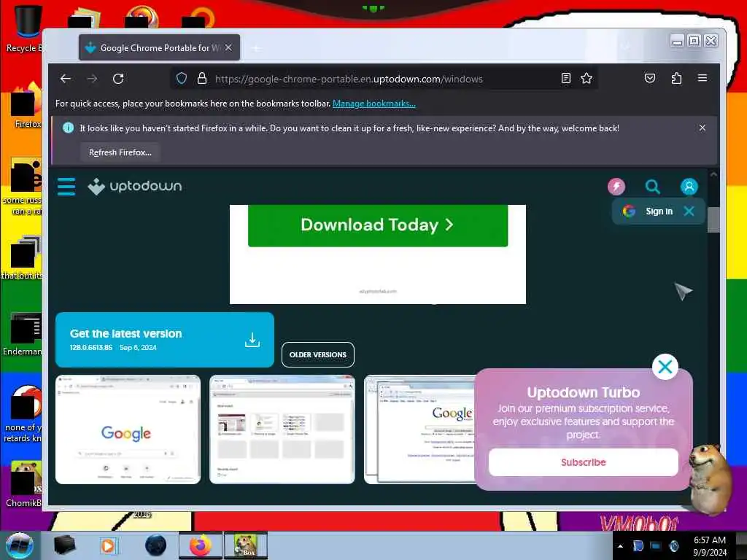Image resolution: width=747 pixels, height=560 pixels.
Task: Open Older Versions list
Action: pyautogui.click(x=318, y=355)
